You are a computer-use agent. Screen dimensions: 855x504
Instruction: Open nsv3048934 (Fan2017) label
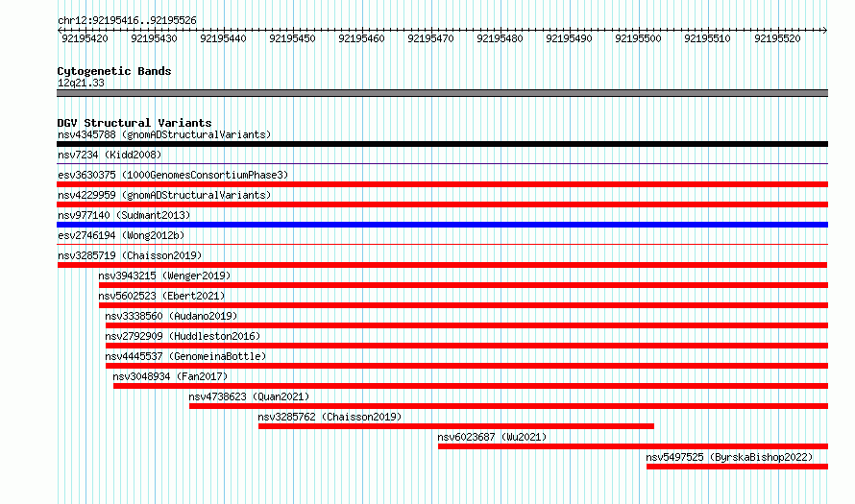[x=170, y=376]
